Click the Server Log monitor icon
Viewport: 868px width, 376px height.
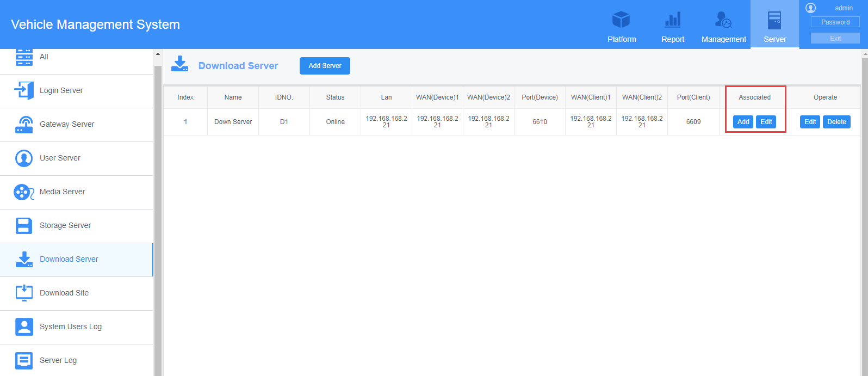(x=24, y=360)
